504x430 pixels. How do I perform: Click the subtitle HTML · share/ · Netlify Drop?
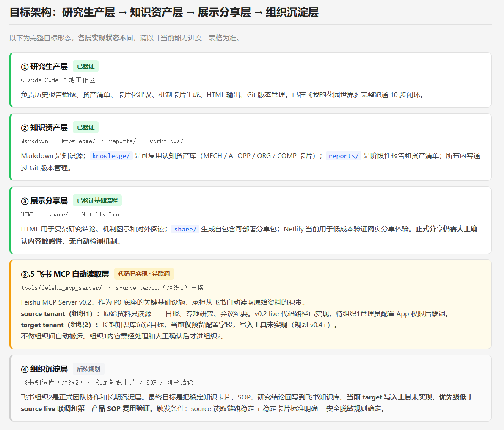click(x=72, y=214)
